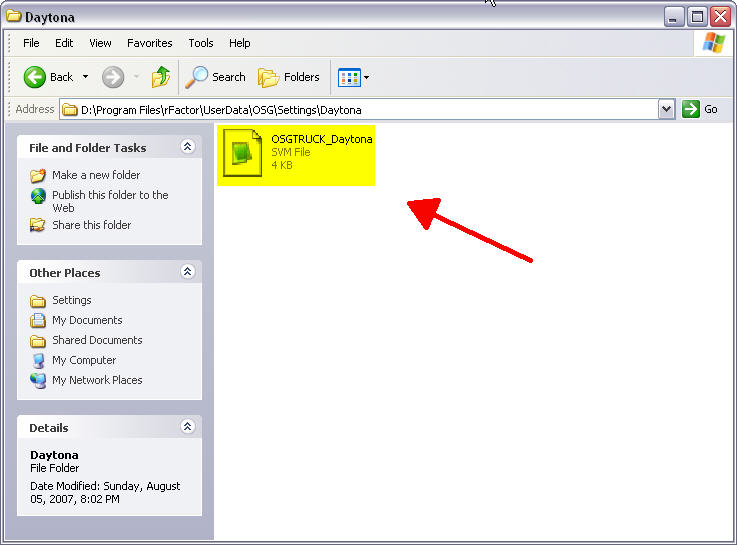Viewport: 737px width, 545px height.
Task: Click the Details header text
Action: 48,428
